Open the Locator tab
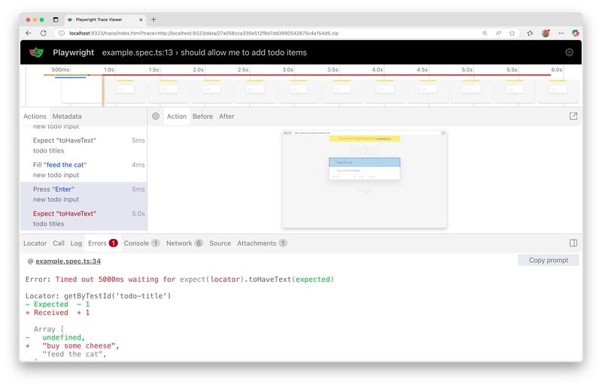The width and height of the screenshot is (602, 387). (35, 243)
